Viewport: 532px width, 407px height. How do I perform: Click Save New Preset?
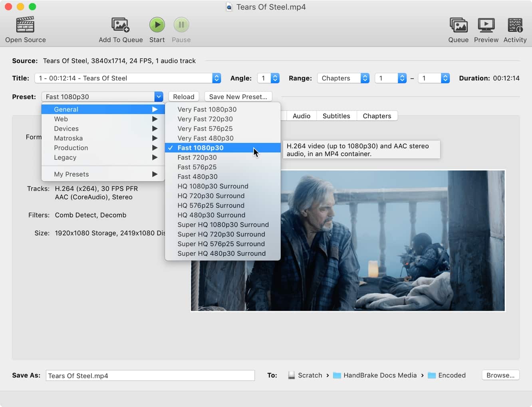click(238, 96)
